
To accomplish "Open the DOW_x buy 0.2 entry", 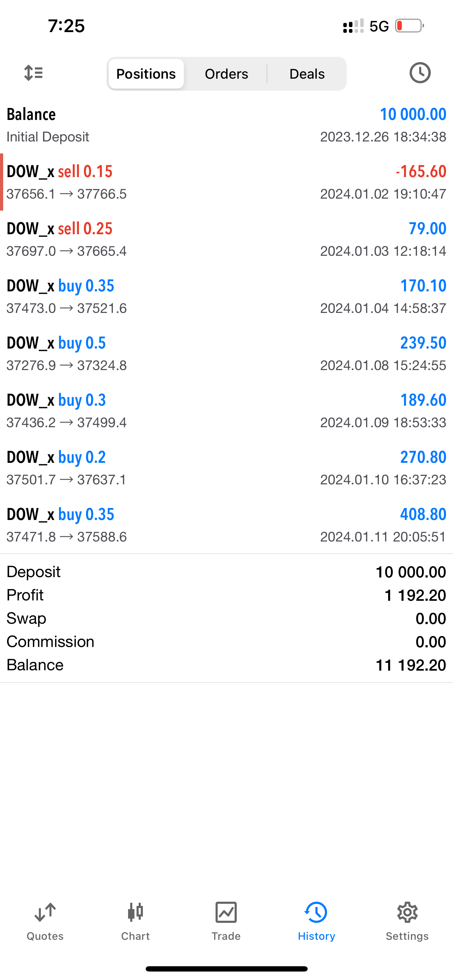I will click(x=226, y=468).
